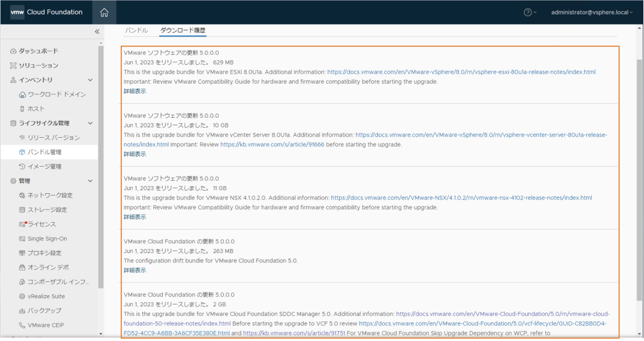Click 詳細表示 under the NSX bundle
The width and height of the screenshot is (644, 341).
[x=135, y=217]
